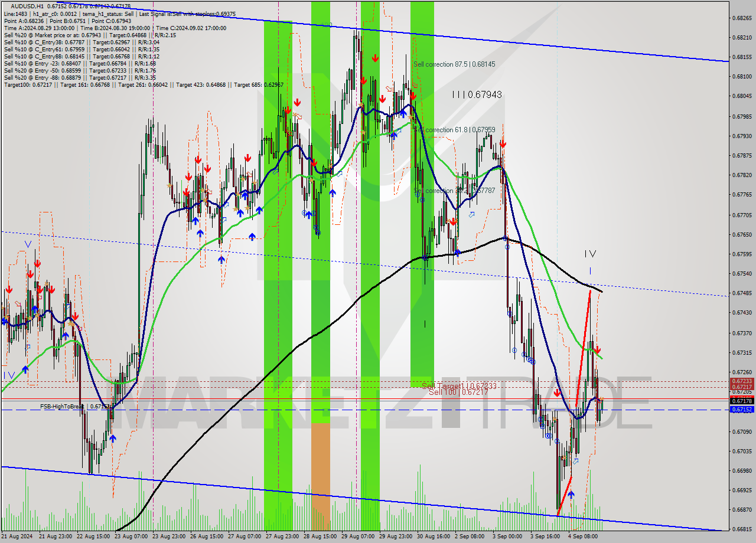This screenshot has width=756, height=543.
Task: Click the '4 Sep 08:00' time label
Action: pos(584,537)
